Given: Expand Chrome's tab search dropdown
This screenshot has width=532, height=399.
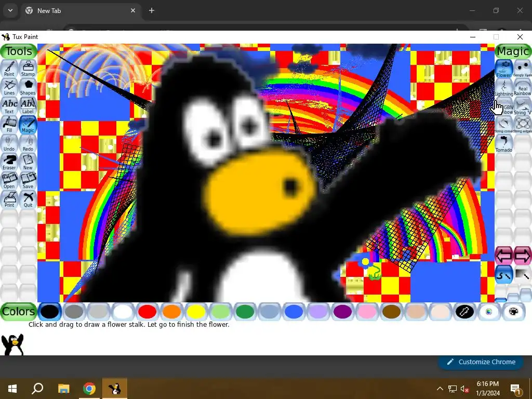Looking at the screenshot, I should [10, 10].
